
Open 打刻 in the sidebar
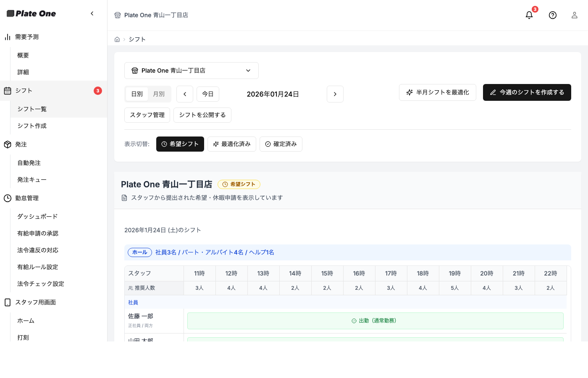pos(23,338)
